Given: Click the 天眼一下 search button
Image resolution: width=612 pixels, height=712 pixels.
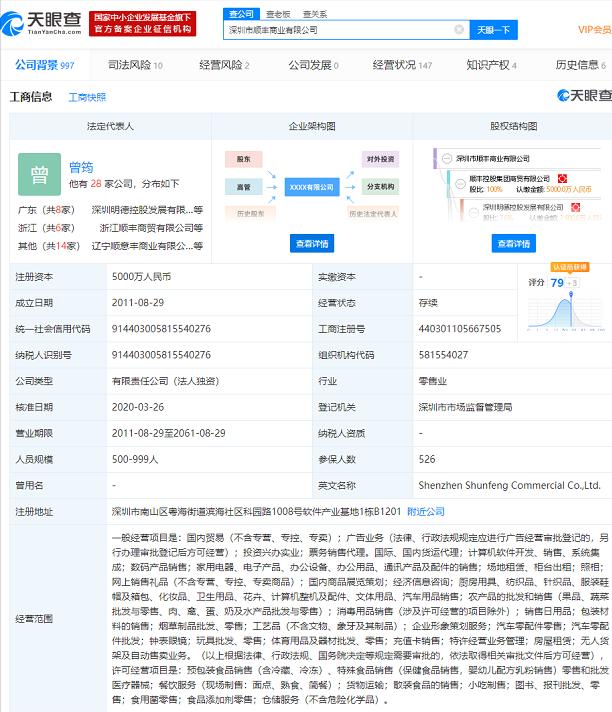Looking at the screenshot, I should 494,30.
